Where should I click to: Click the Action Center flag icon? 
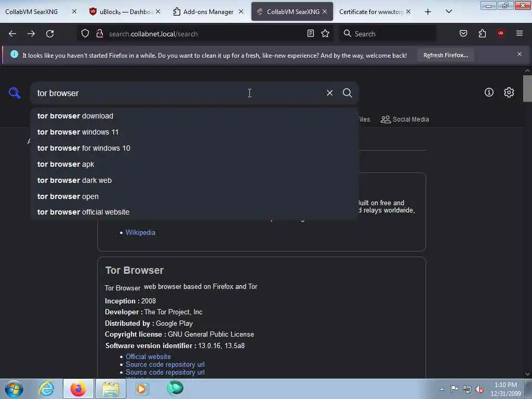pos(454,389)
